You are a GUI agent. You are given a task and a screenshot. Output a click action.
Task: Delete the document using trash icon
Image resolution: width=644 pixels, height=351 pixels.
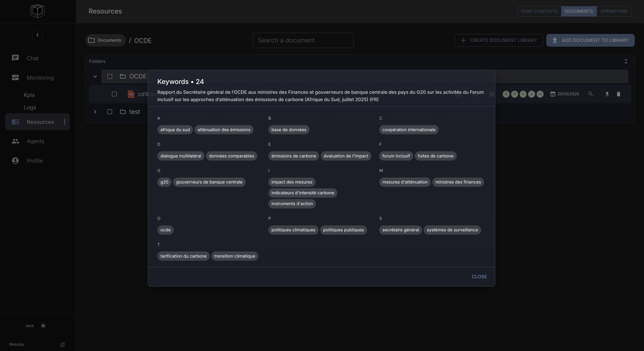(619, 94)
